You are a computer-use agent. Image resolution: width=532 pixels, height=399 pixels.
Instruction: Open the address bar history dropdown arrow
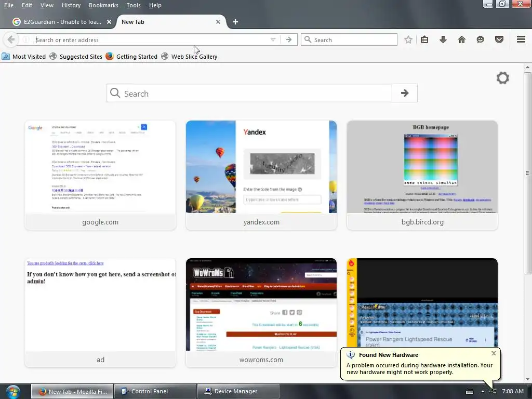tap(273, 39)
